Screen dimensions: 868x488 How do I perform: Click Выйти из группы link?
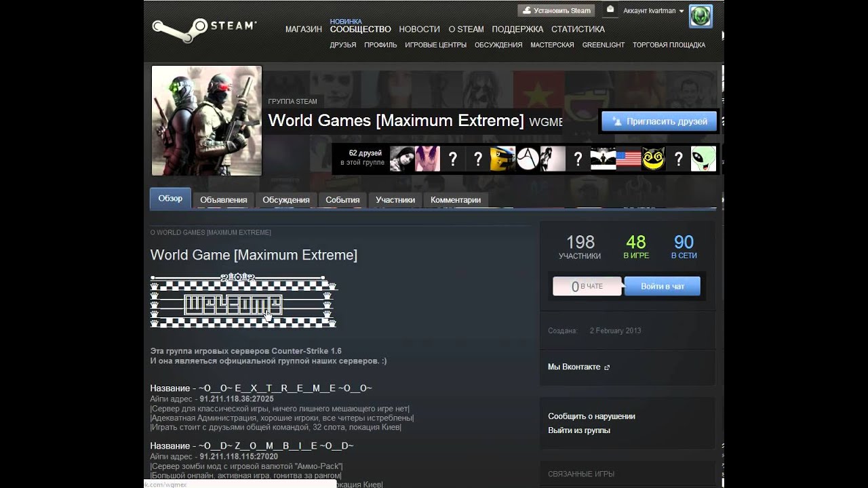(x=579, y=430)
